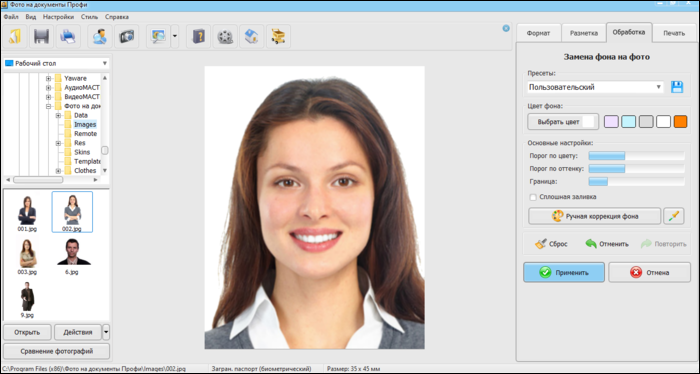The height and width of the screenshot is (374, 700).
Task: Open the Файл menu
Action: tap(11, 17)
